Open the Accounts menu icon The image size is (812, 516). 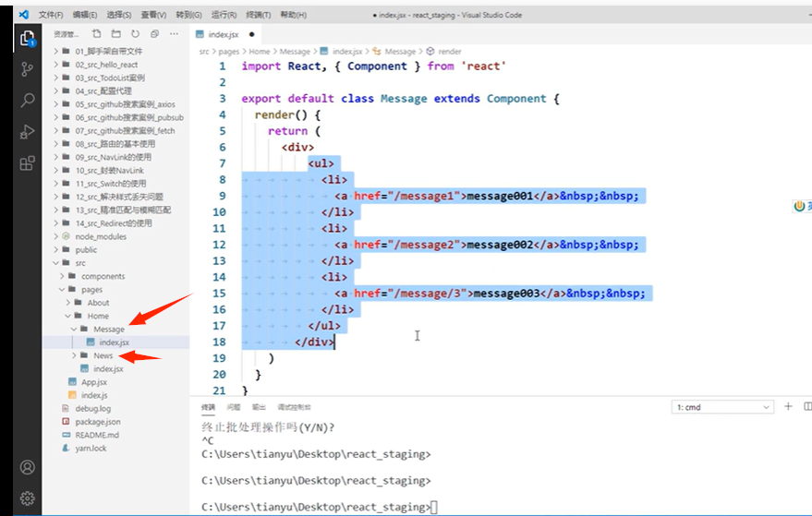(27, 467)
